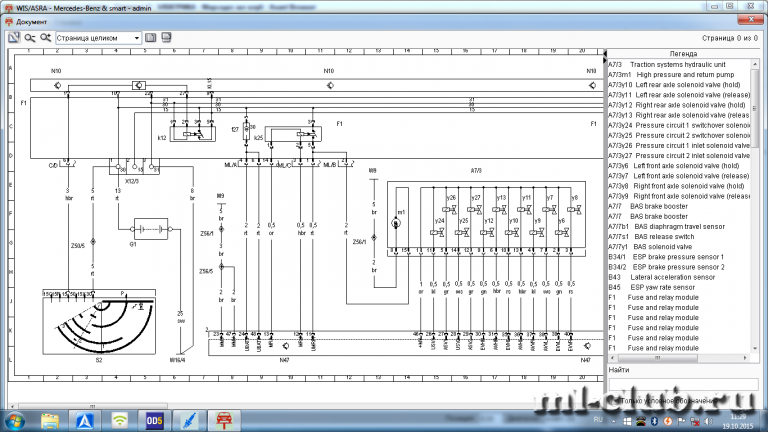Open the green Wi-Fi taskbar application
Screen dimensions: 768x432
pos(120,421)
